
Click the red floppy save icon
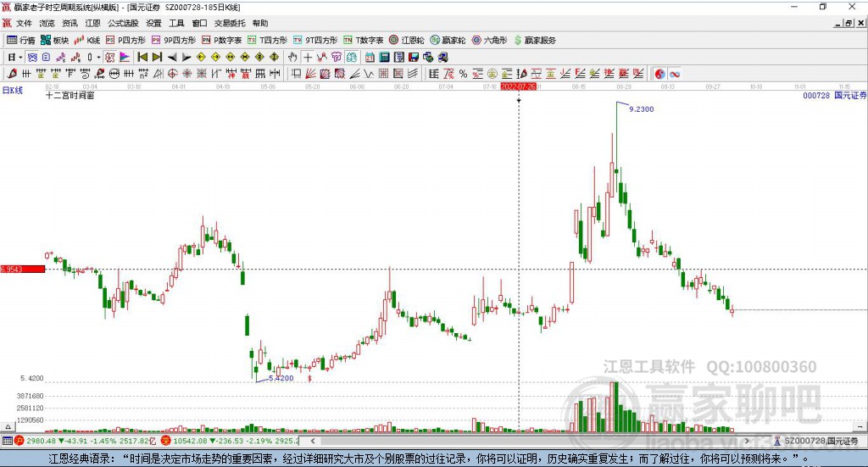[x=413, y=57]
